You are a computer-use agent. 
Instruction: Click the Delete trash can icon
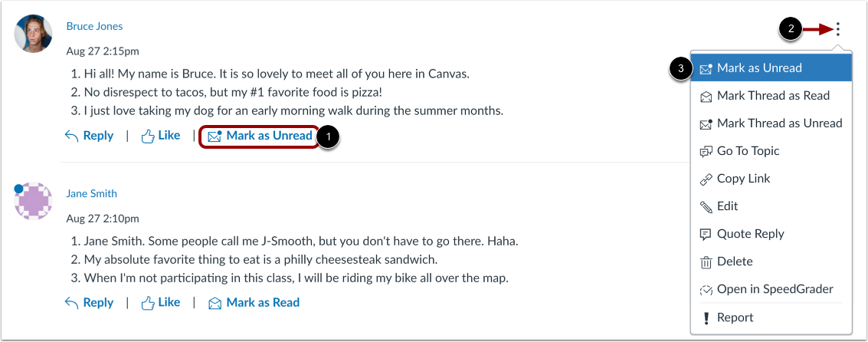click(x=706, y=262)
